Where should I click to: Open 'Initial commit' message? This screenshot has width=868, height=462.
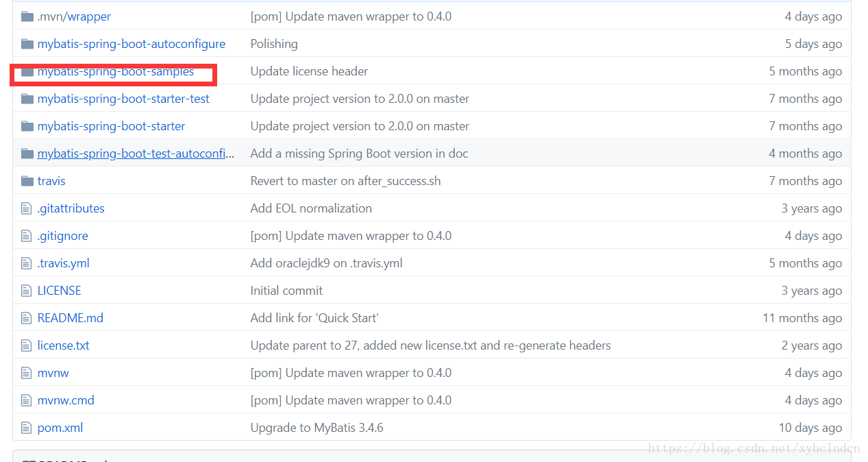point(286,291)
